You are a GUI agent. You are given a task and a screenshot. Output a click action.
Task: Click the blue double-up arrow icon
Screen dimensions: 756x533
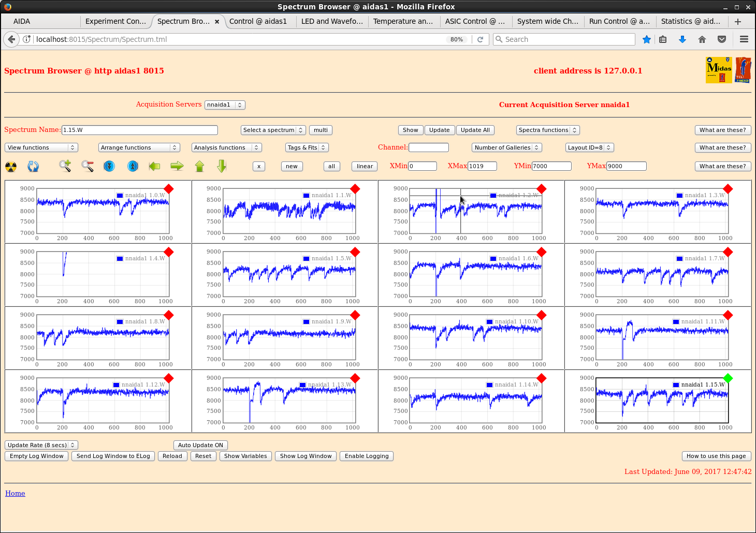click(133, 166)
